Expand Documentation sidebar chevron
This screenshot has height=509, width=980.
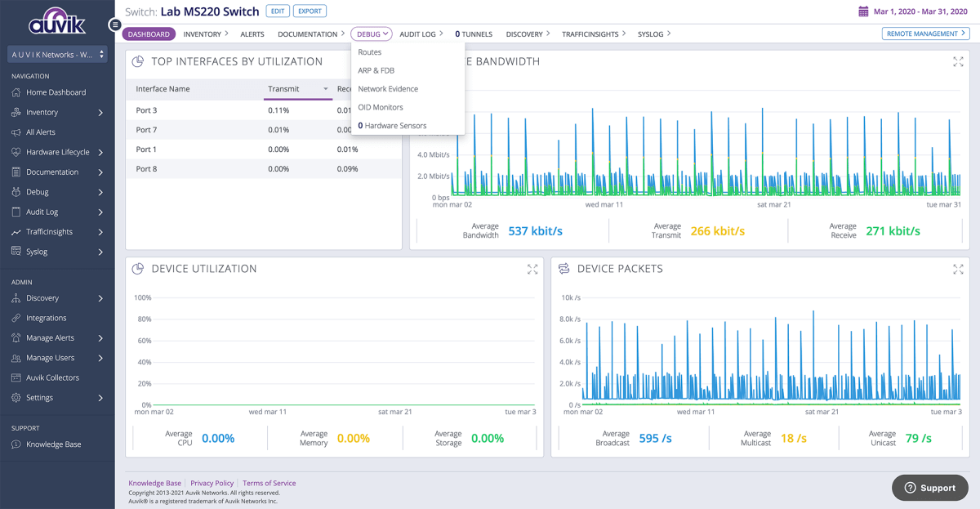click(100, 172)
